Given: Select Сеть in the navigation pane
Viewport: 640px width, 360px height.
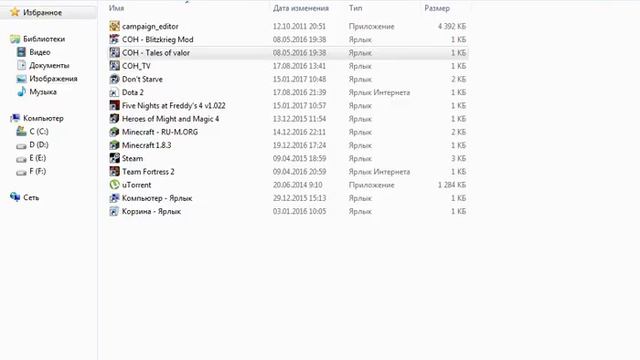Looking at the screenshot, I should [31, 198].
